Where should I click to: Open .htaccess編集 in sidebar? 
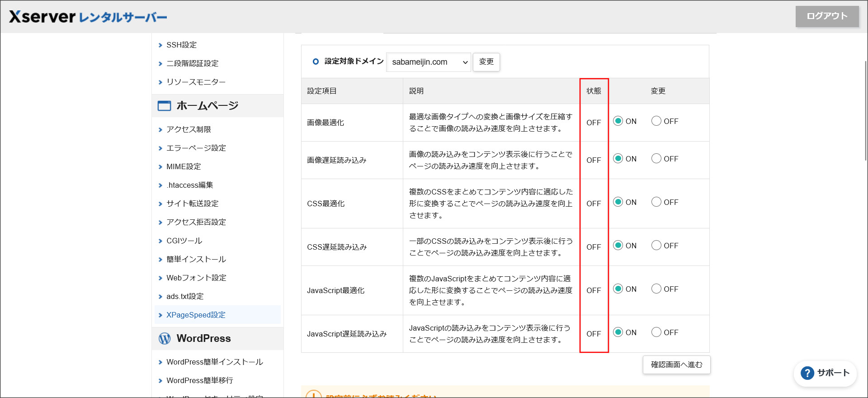[189, 185]
